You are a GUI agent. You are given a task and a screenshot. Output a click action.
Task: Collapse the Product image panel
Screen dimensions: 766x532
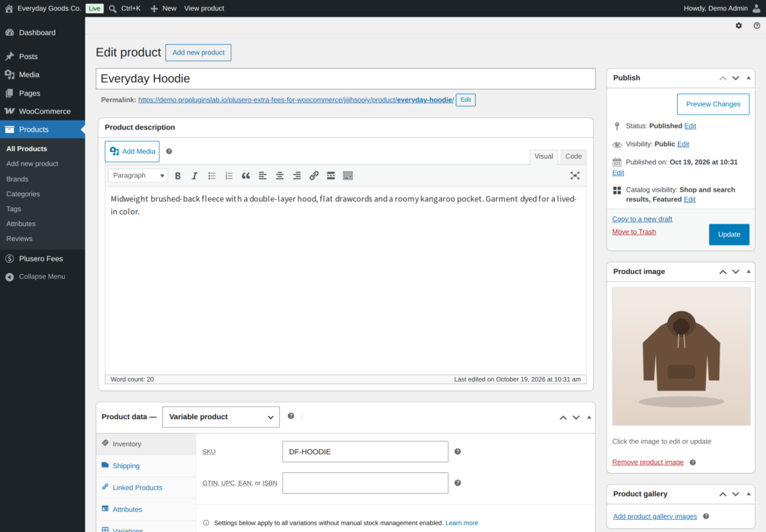click(x=748, y=272)
